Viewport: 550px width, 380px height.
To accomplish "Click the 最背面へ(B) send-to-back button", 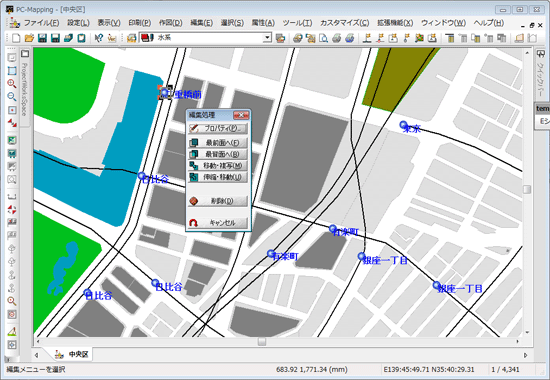I will 218,154.
